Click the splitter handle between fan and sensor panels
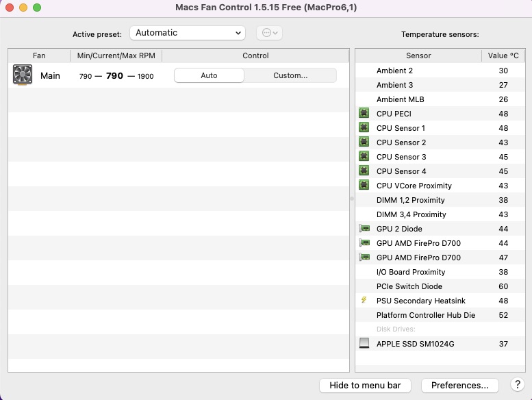Viewport: 532px width, 400px height. 352,199
